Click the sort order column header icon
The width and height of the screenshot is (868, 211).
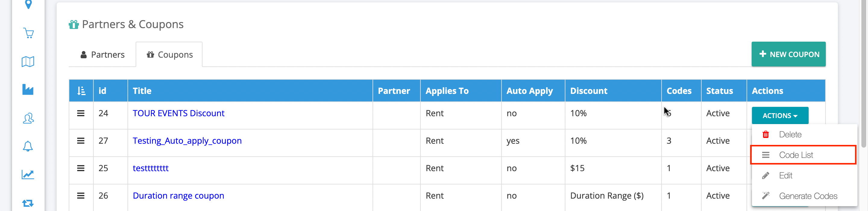coord(81,91)
